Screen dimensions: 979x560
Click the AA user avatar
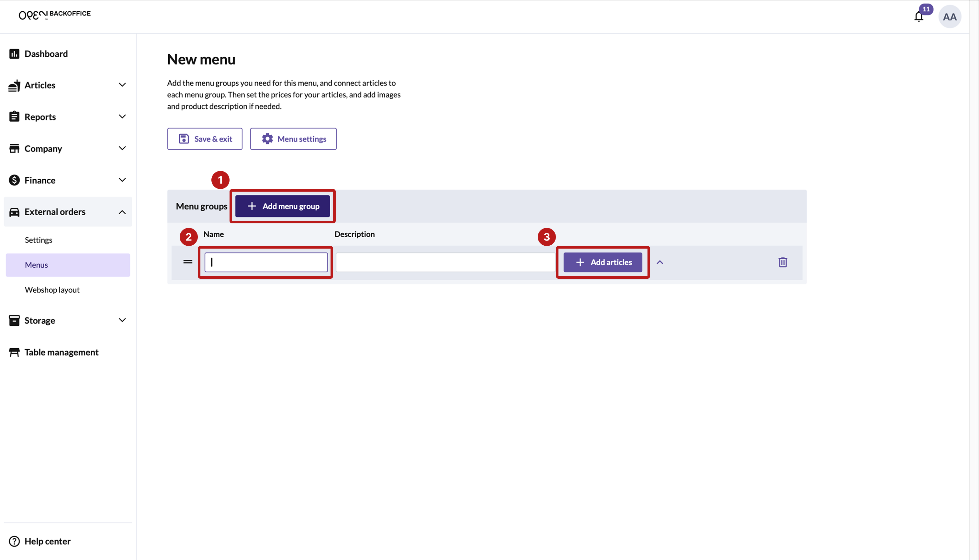tap(950, 17)
